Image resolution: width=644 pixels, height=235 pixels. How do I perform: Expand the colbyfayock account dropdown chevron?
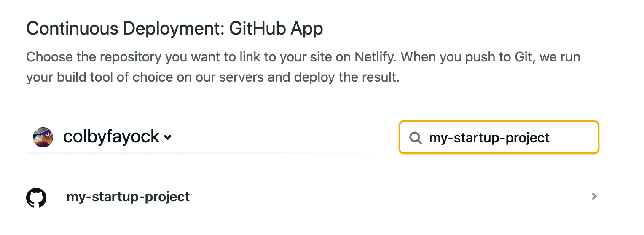pyautogui.click(x=168, y=138)
